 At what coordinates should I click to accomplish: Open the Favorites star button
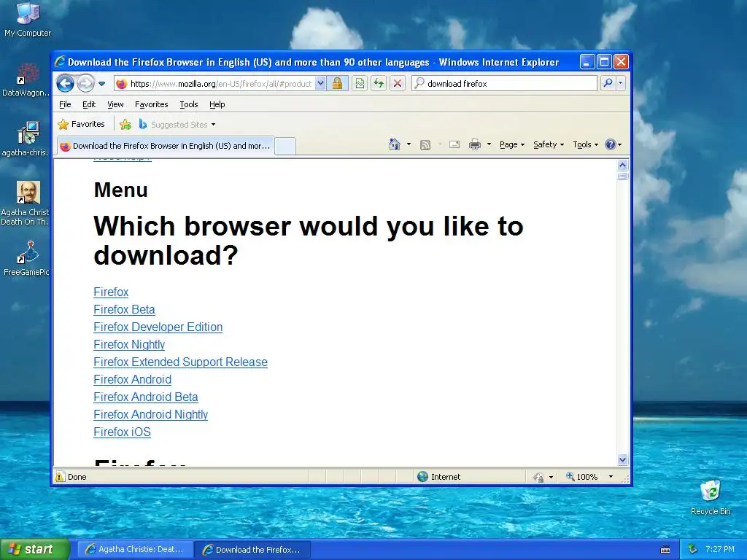tap(81, 124)
